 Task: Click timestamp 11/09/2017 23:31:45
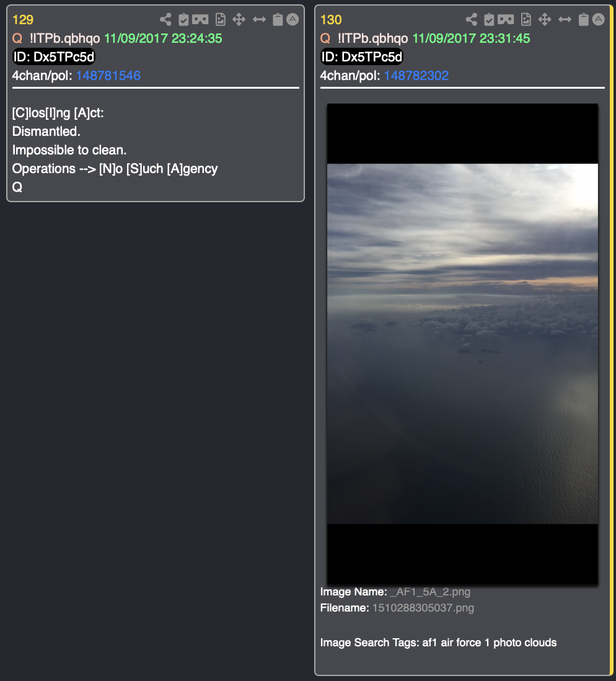click(472, 38)
